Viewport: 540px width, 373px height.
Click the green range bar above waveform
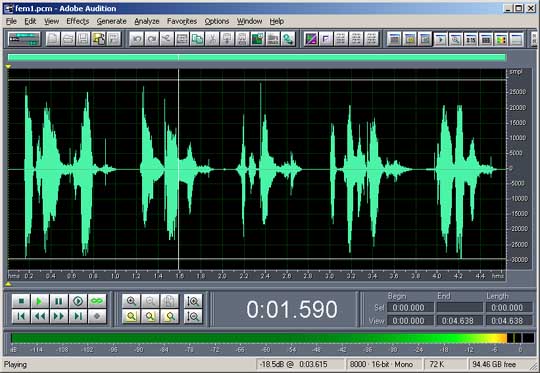tap(257, 57)
